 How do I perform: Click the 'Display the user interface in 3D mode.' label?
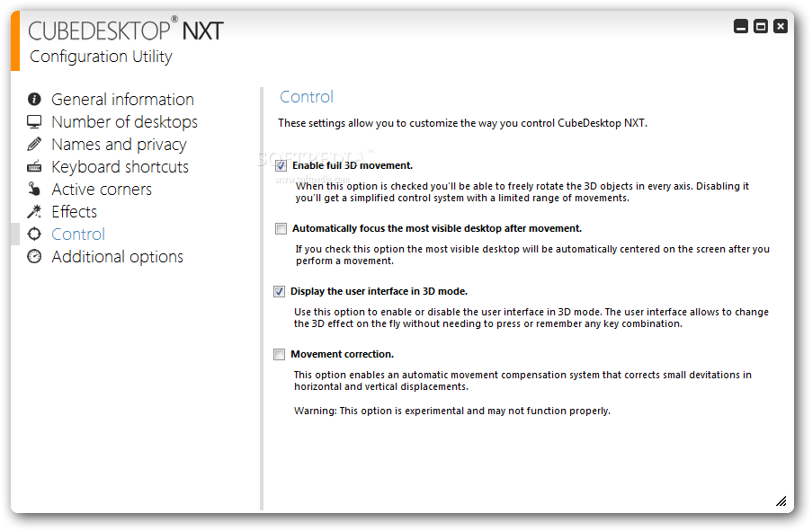[x=379, y=291]
